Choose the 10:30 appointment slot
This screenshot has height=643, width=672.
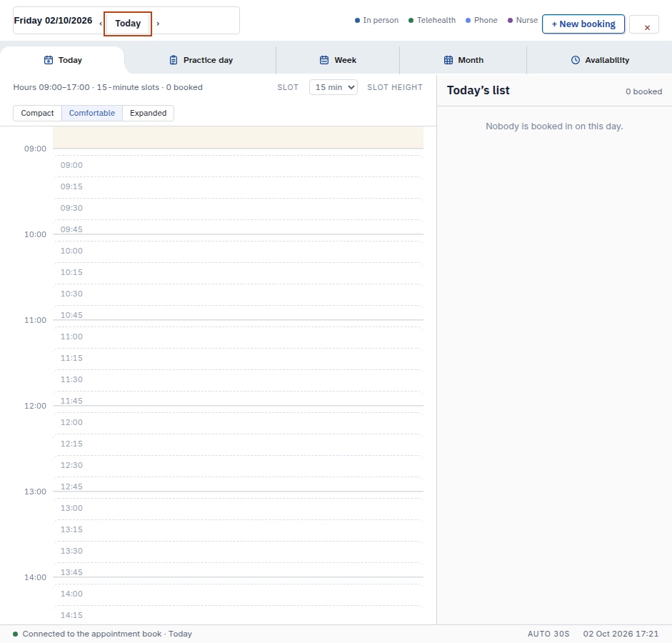(x=239, y=294)
